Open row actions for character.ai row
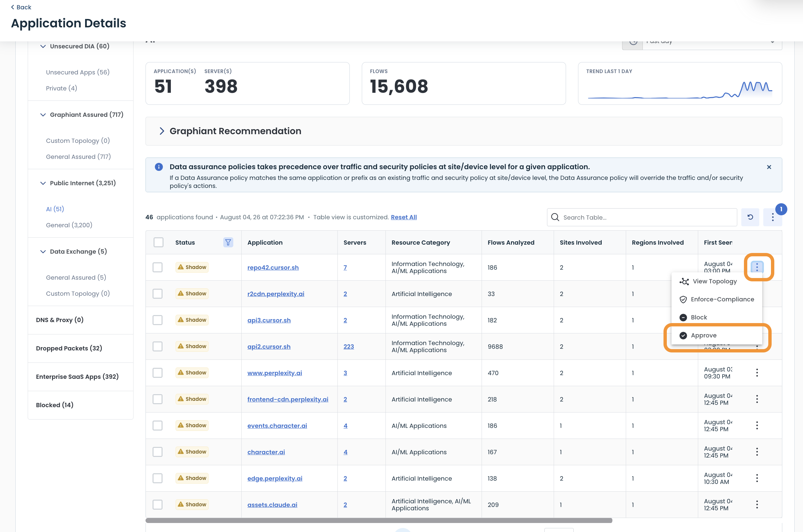The height and width of the screenshot is (532, 803). pyautogui.click(x=757, y=452)
